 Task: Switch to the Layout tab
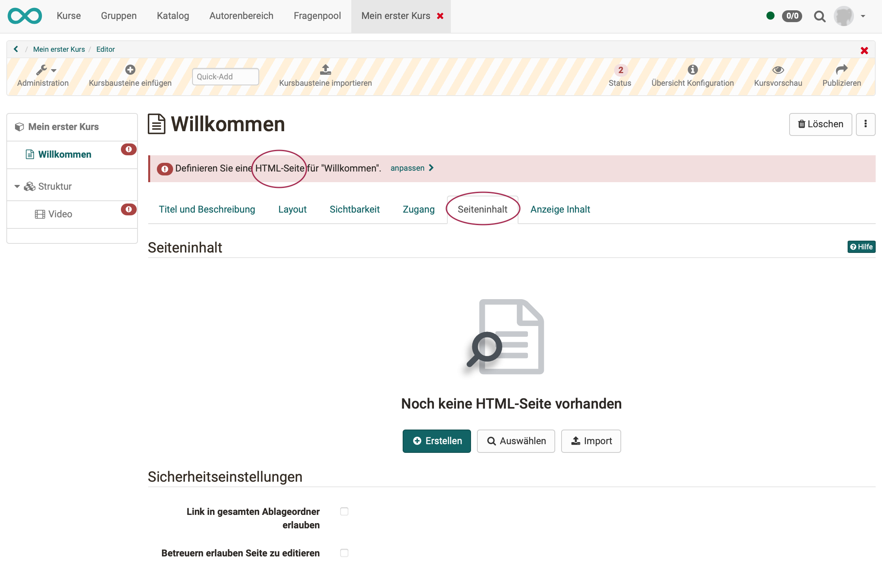point(292,209)
